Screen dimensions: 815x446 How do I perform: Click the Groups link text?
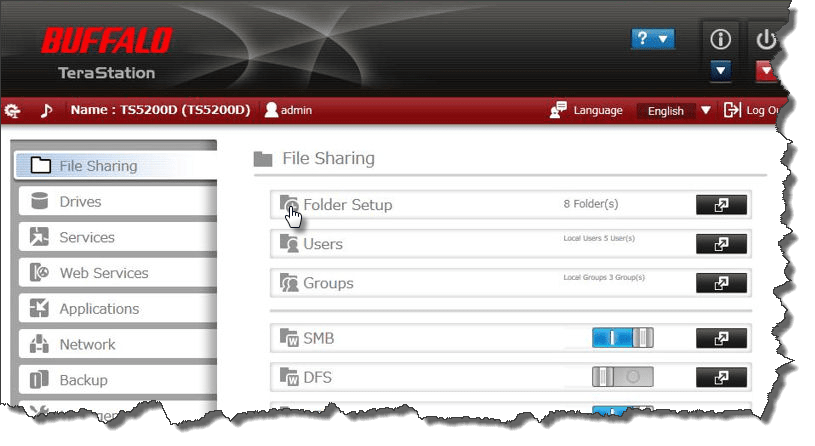point(328,283)
